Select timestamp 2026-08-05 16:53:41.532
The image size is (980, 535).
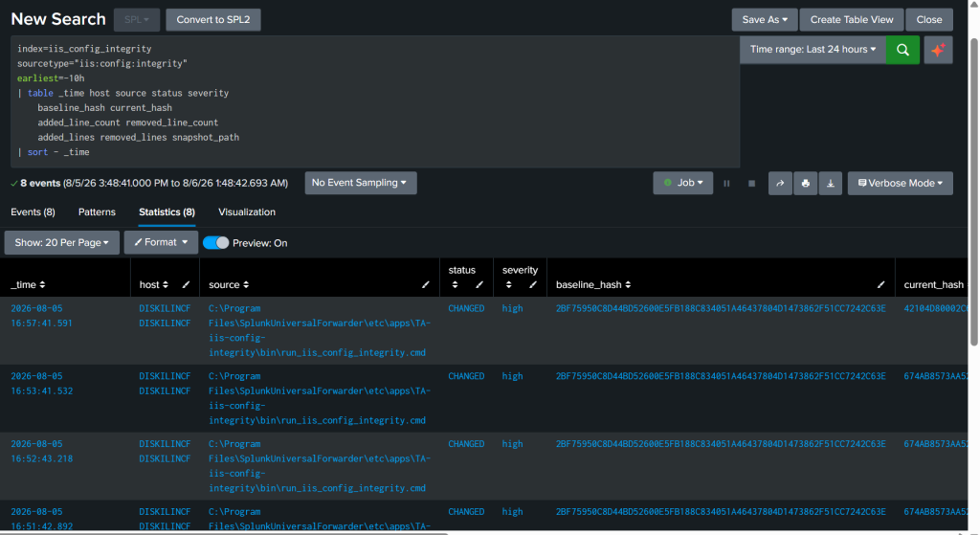point(41,383)
